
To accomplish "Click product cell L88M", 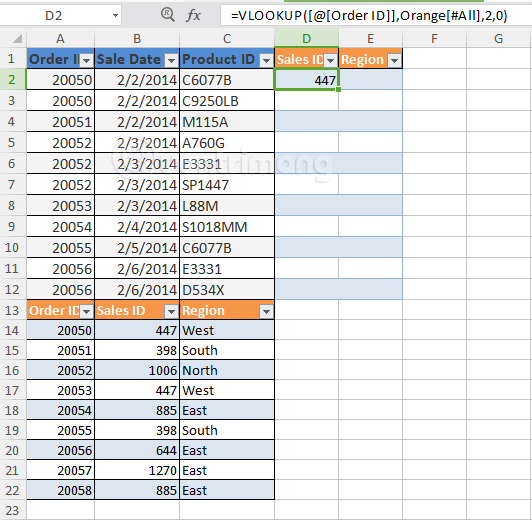I will 227,206.
